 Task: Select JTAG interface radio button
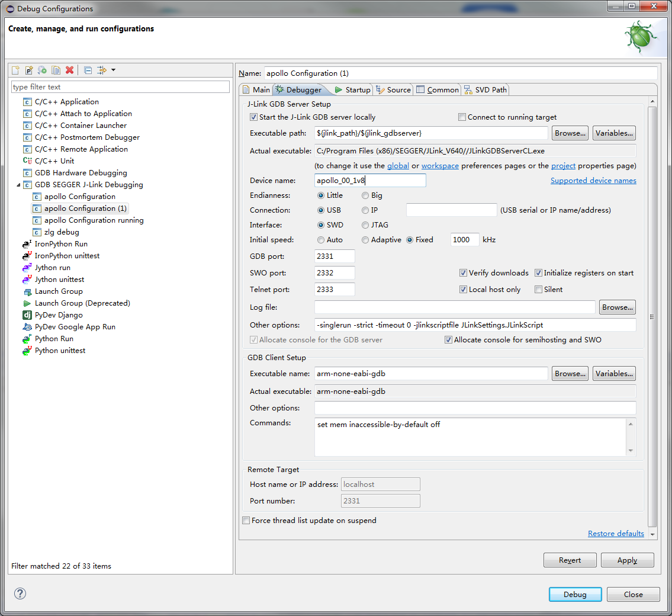365,225
